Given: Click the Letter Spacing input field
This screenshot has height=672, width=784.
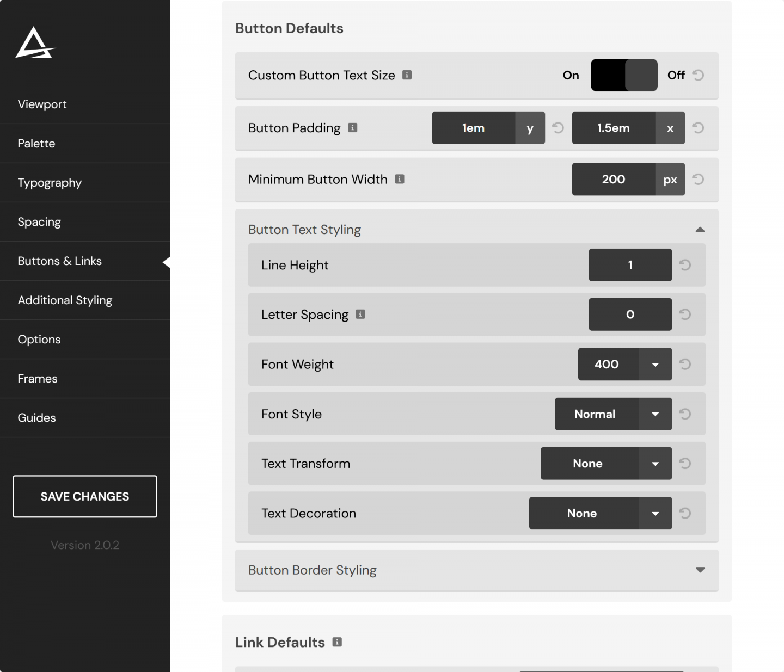Looking at the screenshot, I should [630, 314].
